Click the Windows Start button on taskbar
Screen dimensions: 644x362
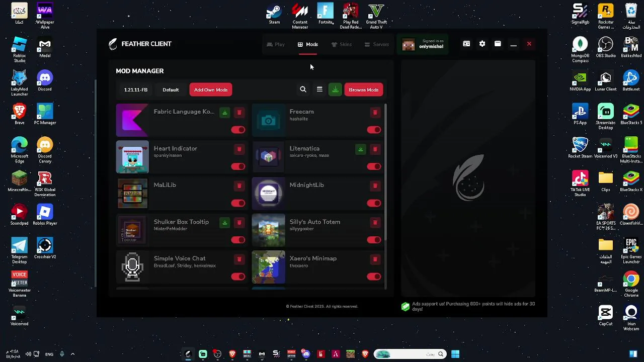(455, 354)
